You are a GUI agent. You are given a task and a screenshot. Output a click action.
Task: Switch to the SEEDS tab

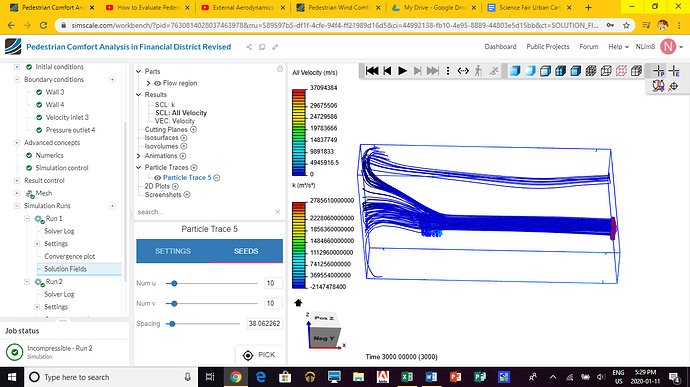click(x=246, y=251)
